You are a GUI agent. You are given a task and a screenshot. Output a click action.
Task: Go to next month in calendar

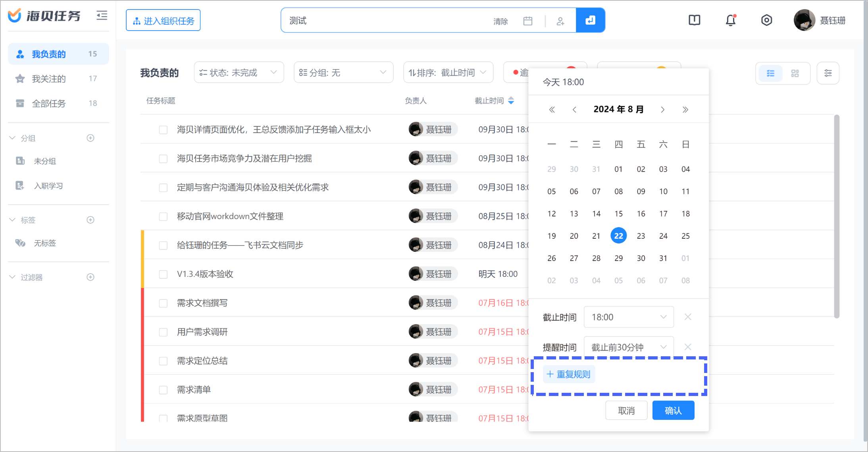click(663, 110)
